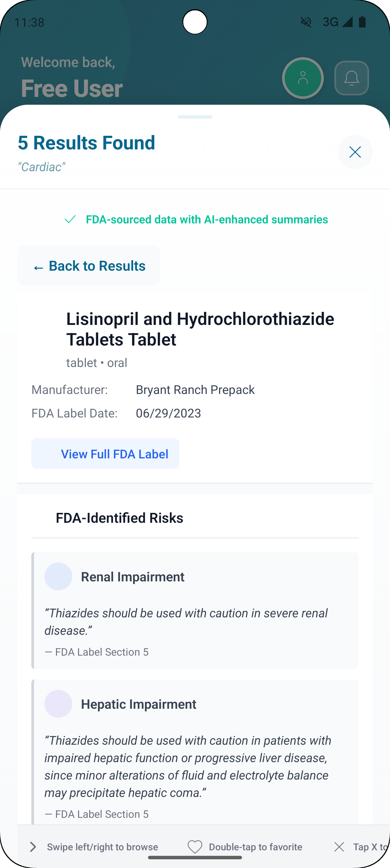Image resolution: width=390 pixels, height=868 pixels.
Task: Tap the FDA-Identified Risks header
Action: coord(119,518)
